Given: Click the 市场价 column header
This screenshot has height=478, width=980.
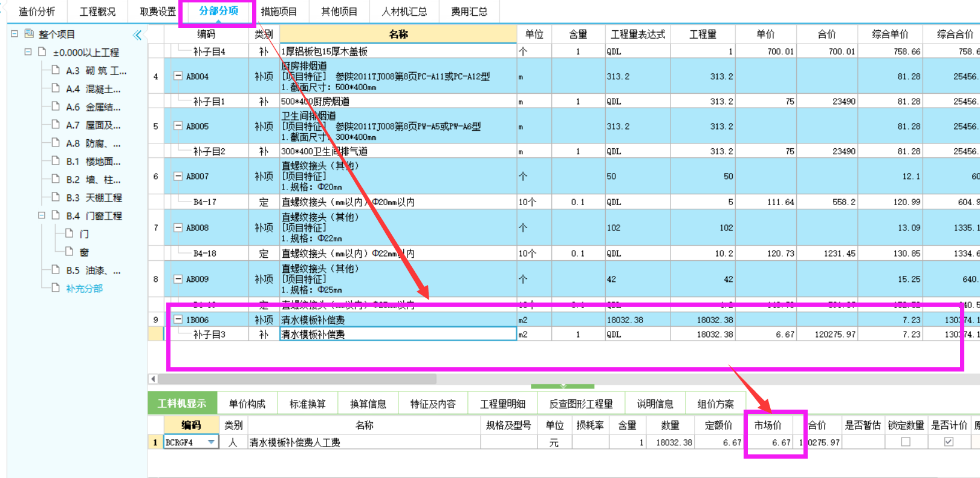Looking at the screenshot, I should pyautogui.click(x=768, y=425).
